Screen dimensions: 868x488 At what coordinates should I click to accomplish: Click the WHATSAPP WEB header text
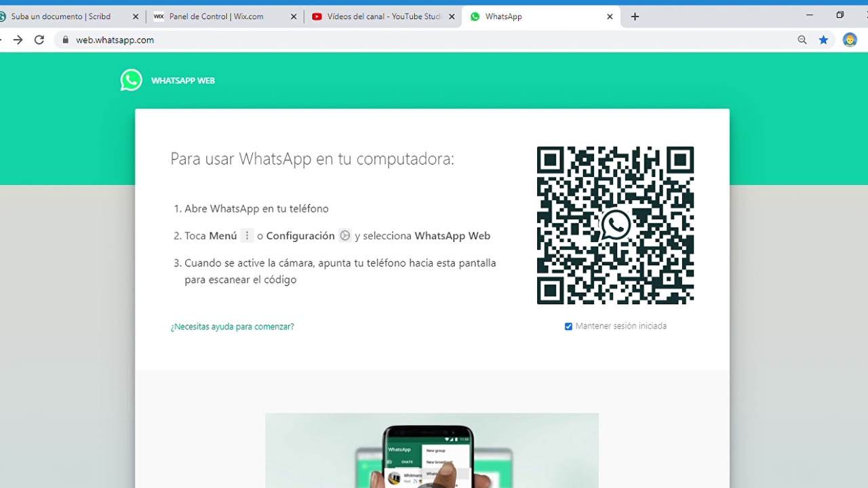pos(183,81)
